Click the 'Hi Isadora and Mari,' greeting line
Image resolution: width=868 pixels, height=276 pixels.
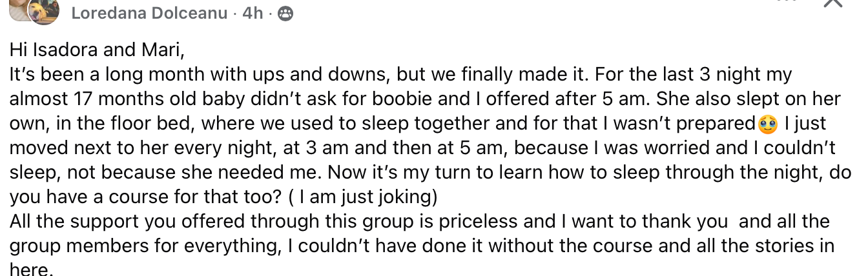click(98, 50)
